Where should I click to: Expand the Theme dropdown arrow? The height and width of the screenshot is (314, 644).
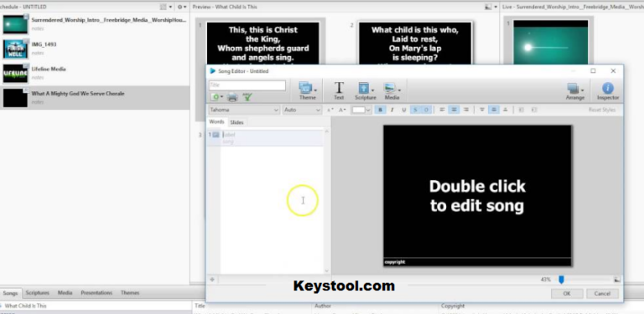[315, 90]
